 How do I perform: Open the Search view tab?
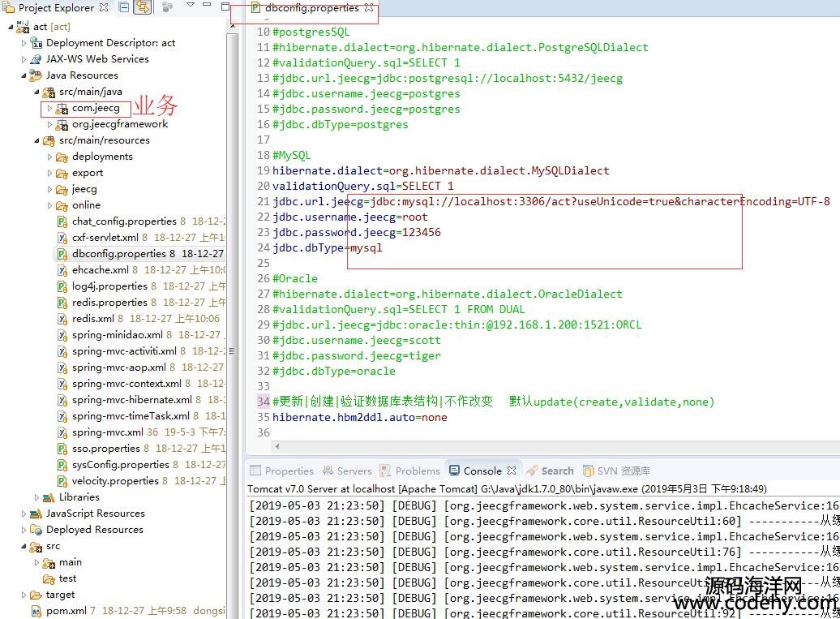pos(551,471)
